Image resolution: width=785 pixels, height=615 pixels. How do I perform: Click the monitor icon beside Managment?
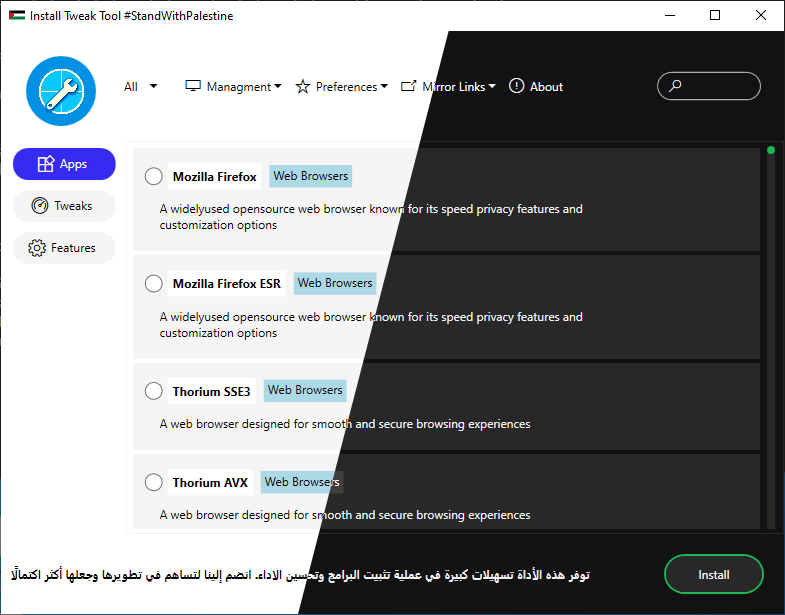pyautogui.click(x=193, y=86)
